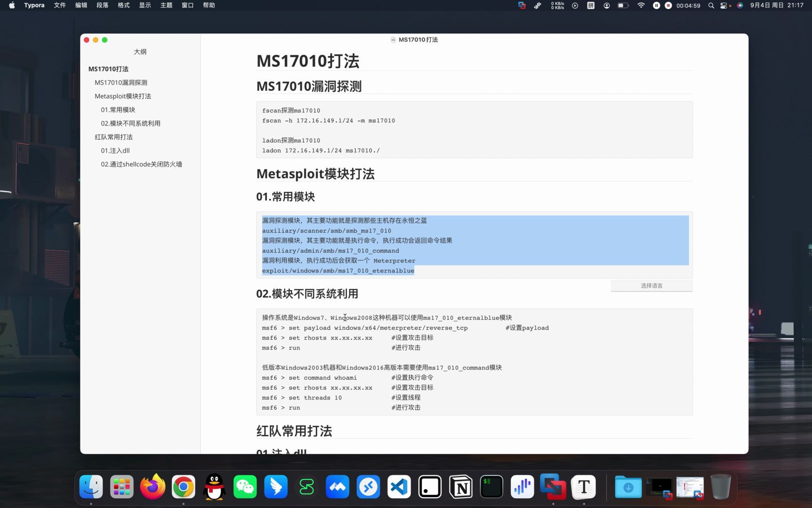The height and width of the screenshot is (508, 812).
Task: Open the 编辑 menu
Action: (x=81, y=5)
